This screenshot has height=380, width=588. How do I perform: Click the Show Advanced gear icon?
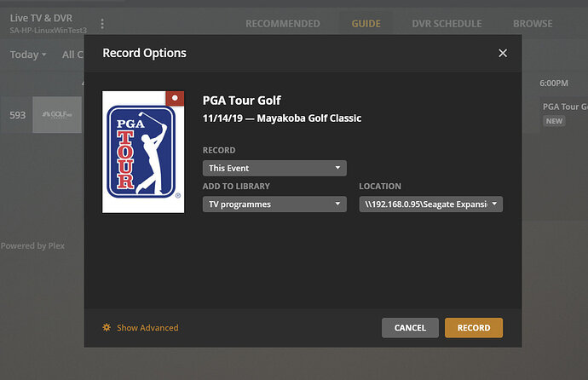click(107, 327)
